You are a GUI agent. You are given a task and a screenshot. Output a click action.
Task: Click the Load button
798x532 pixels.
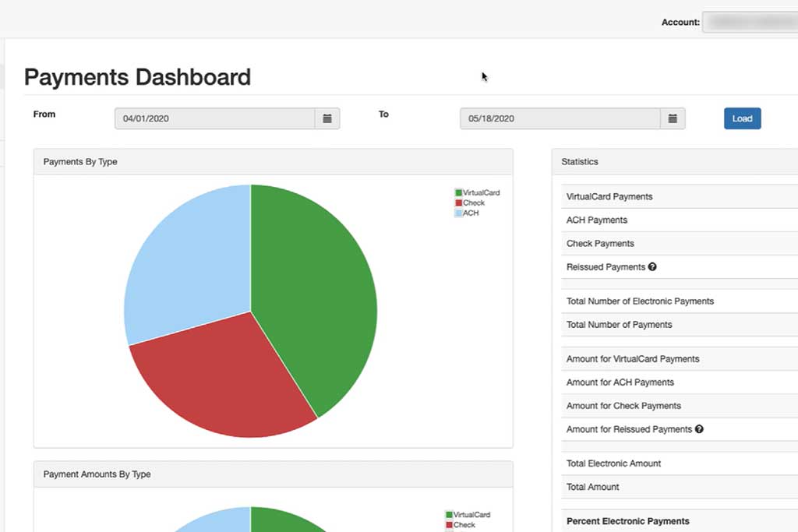coord(742,118)
